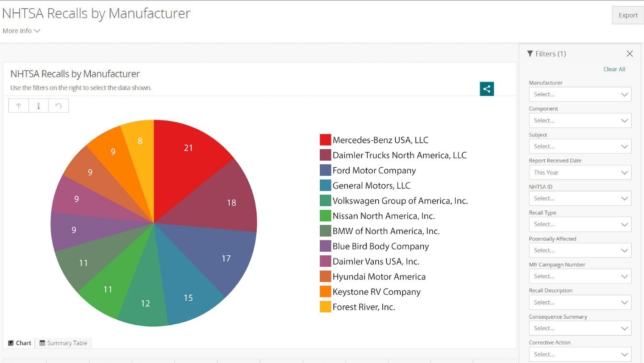Click the drill down mode icon
This screenshot has width=644, height=363.
(38, 106)
